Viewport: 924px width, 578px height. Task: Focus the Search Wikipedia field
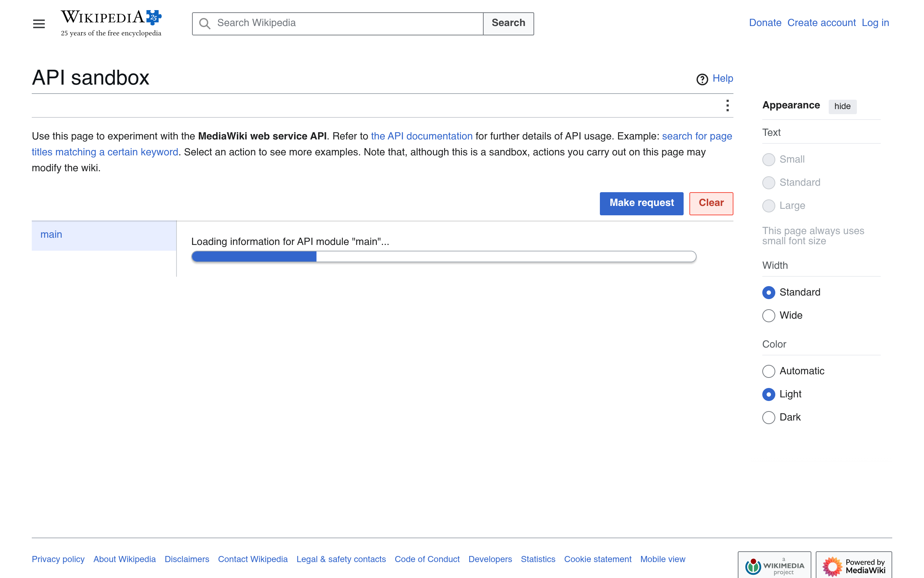pyautogui.click(x=338, y=24)
